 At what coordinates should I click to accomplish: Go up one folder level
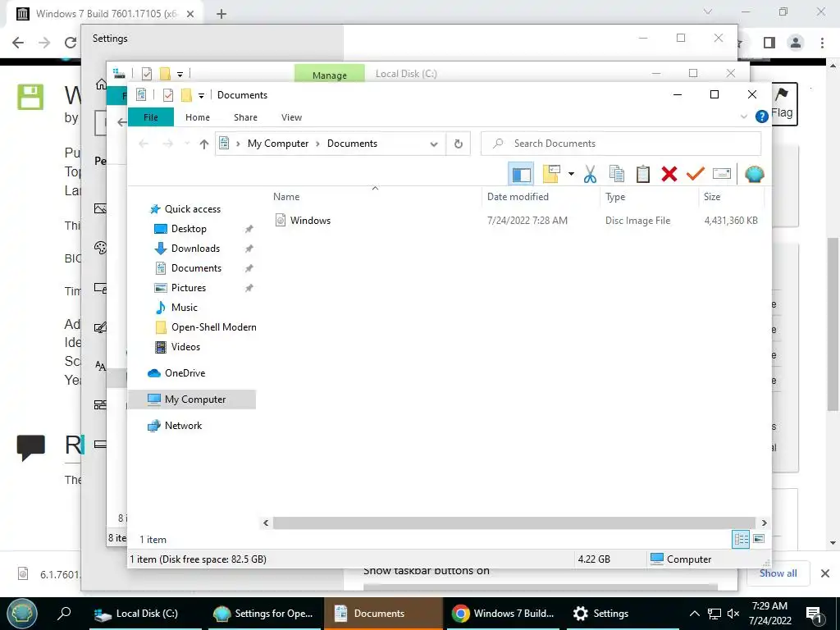203,144
